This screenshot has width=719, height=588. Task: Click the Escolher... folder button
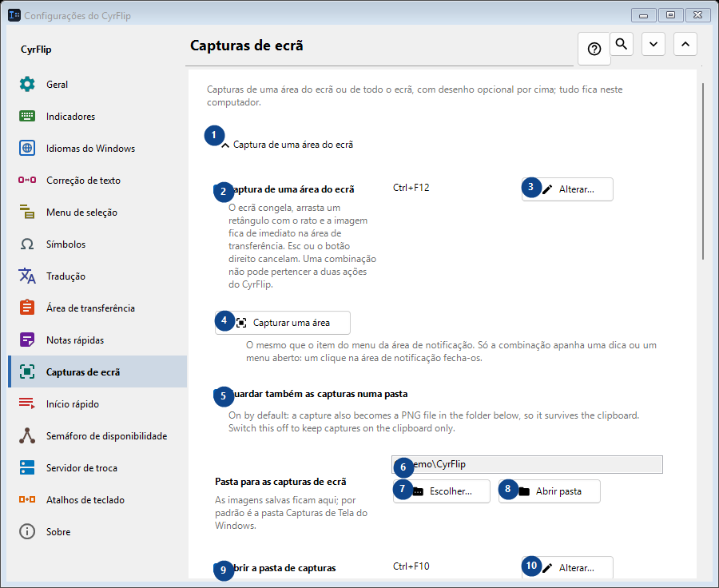pyautogui.click(x=442, y=491)
